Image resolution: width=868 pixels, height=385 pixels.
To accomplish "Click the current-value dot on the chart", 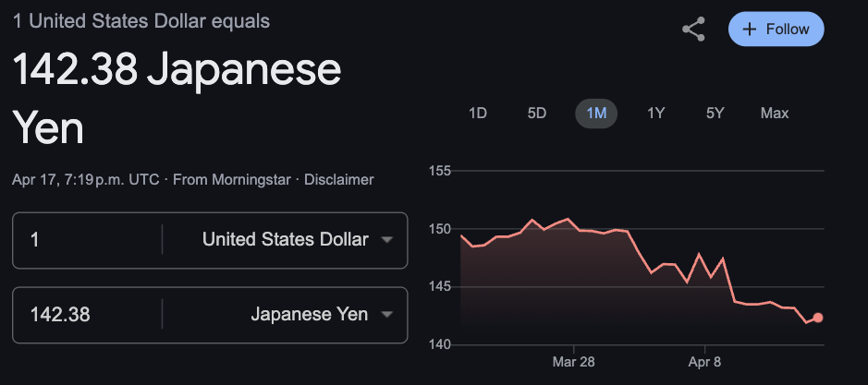I will tap(818, 318).
